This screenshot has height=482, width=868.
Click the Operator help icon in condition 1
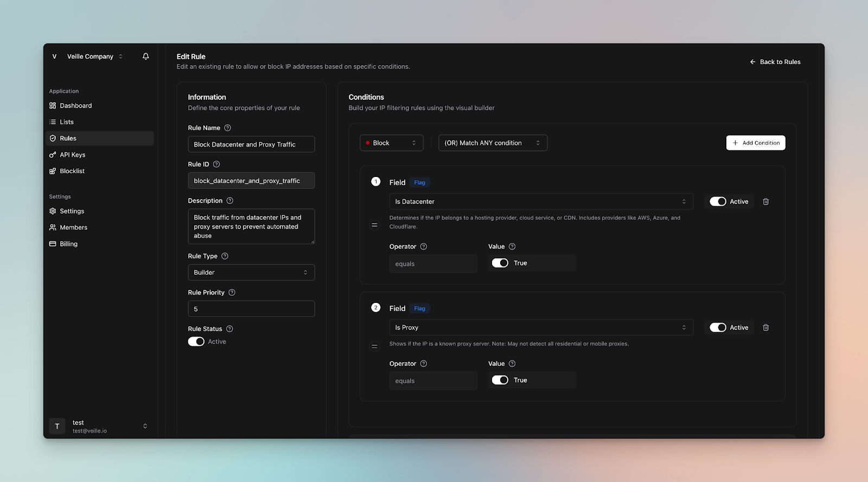pyautogui.click(x=424, y=246)
